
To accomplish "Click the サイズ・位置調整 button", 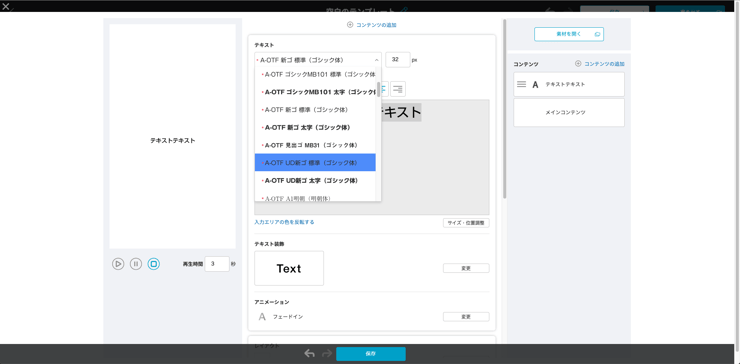I will 466,223.
